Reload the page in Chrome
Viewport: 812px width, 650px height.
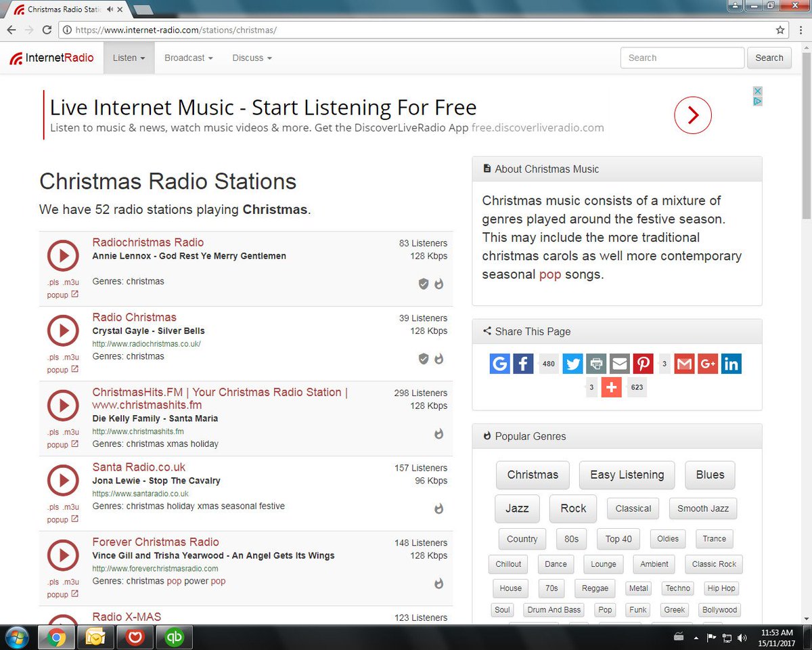[47, 30]
